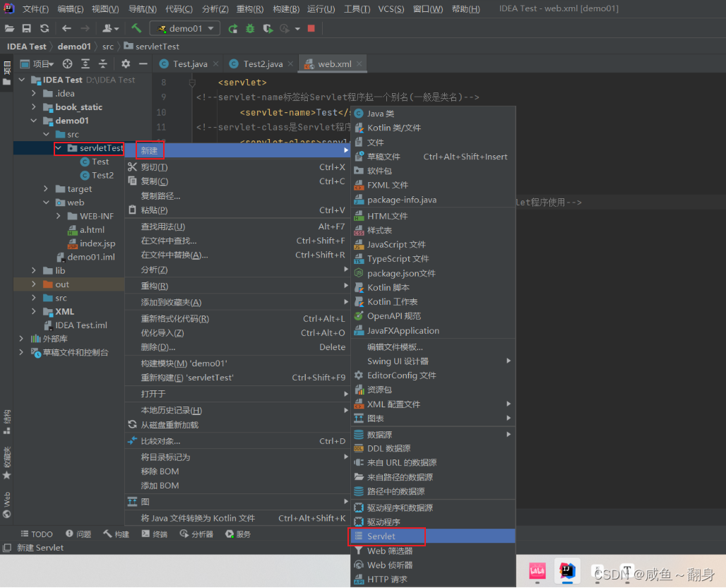Click the Web 筛选器 funnel icon
This screenshot has width=726, height=588.
[x=358, y=551]
